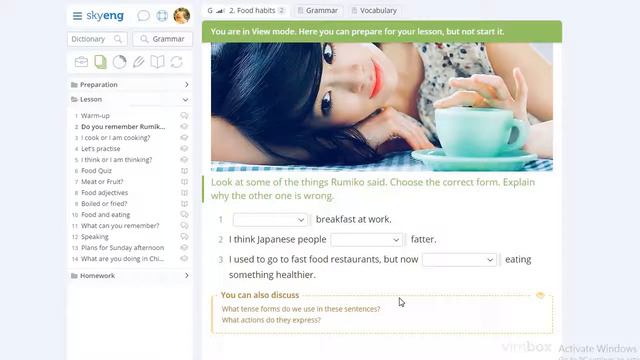Viewport: 640px width, 360px height.
Task: Click the magnifier icon inside the Dictionary field
Action: 118,39
